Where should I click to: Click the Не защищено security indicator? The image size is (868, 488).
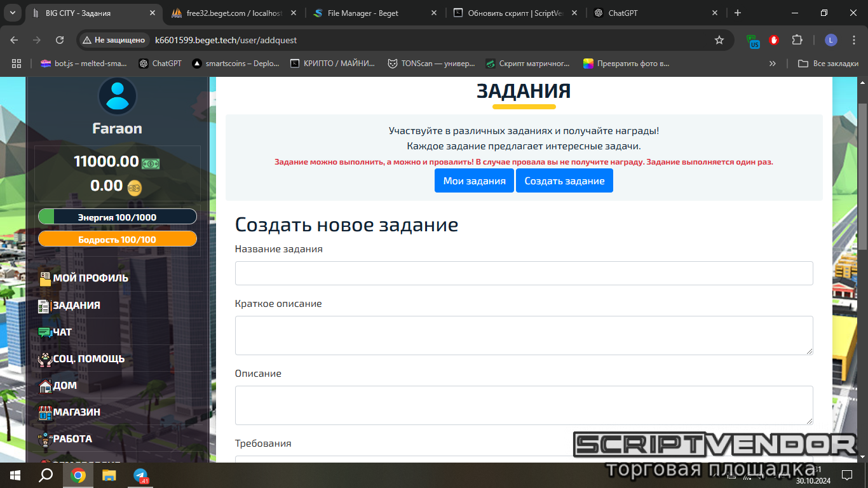pos(114,40)
